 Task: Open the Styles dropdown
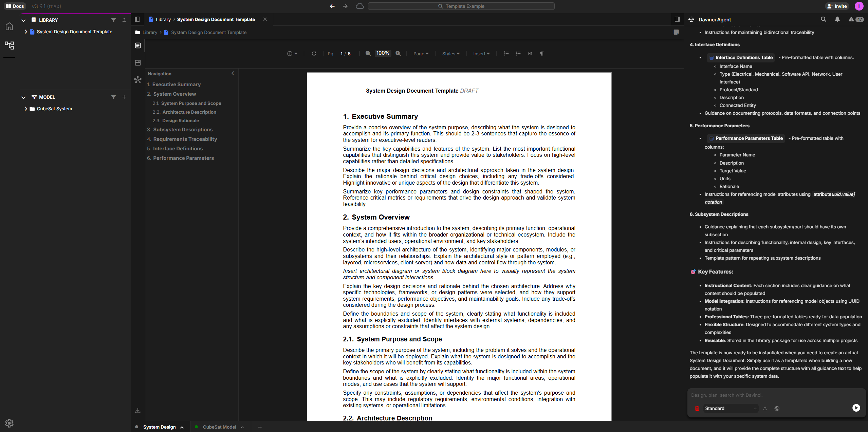pos(450,54)
